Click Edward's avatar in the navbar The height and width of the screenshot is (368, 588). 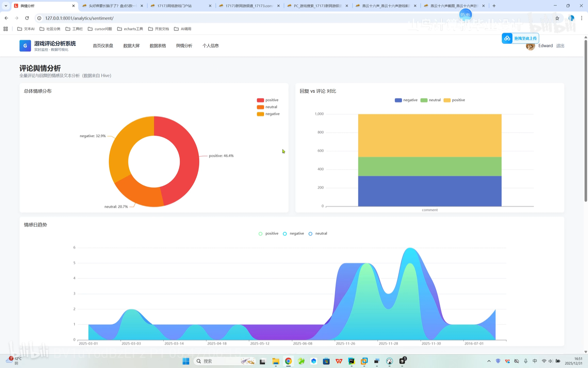click(x=530, y=46)
